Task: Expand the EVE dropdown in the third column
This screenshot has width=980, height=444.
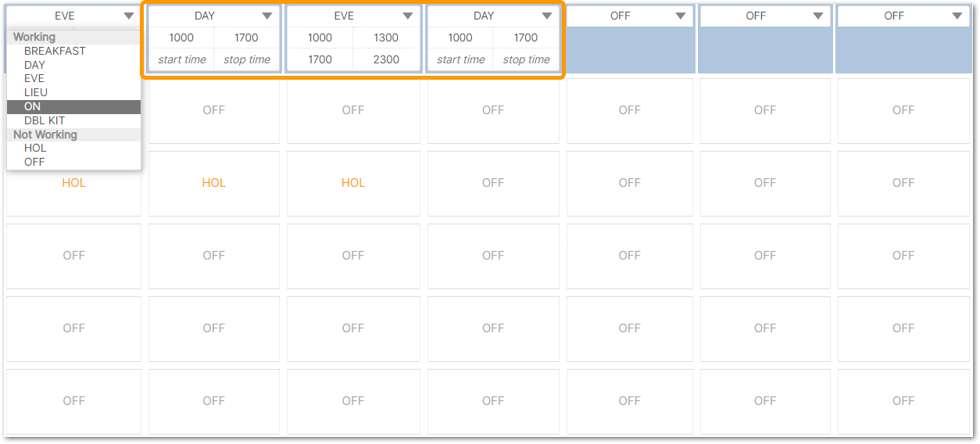Action: [408, 16]
